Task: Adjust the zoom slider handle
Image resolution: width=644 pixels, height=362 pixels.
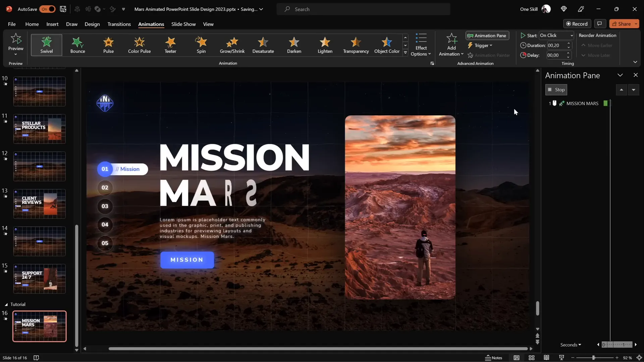Action: pos(593,358)
